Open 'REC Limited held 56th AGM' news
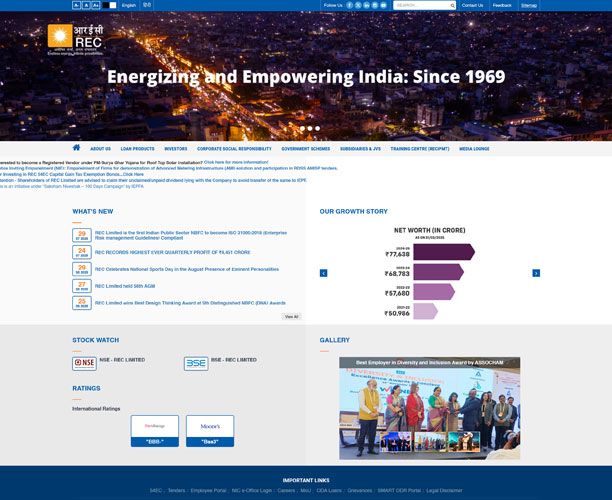The width and height of the screenshot is (612, 500). tap(125, 286)
